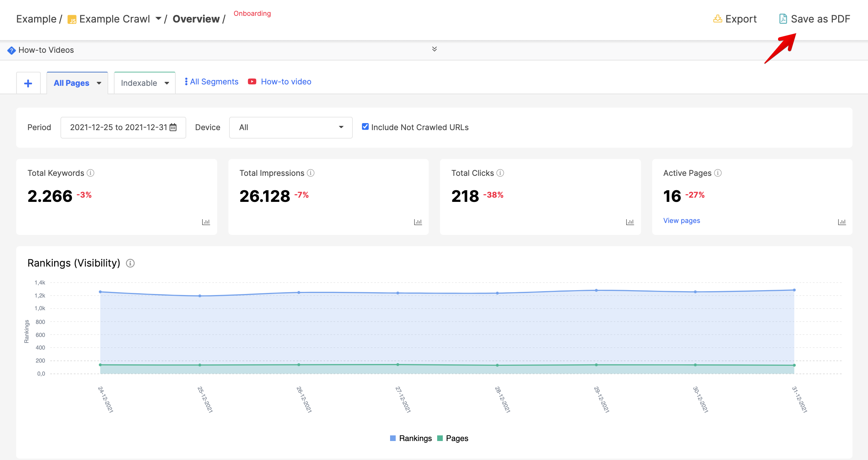Click the View pages link
This screenshot has width=868, height=460.
681,221
